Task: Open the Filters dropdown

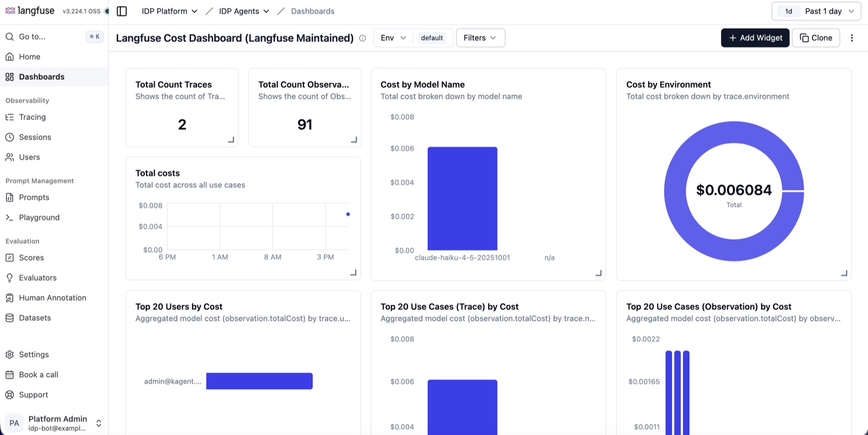Action: click(480, 38)
